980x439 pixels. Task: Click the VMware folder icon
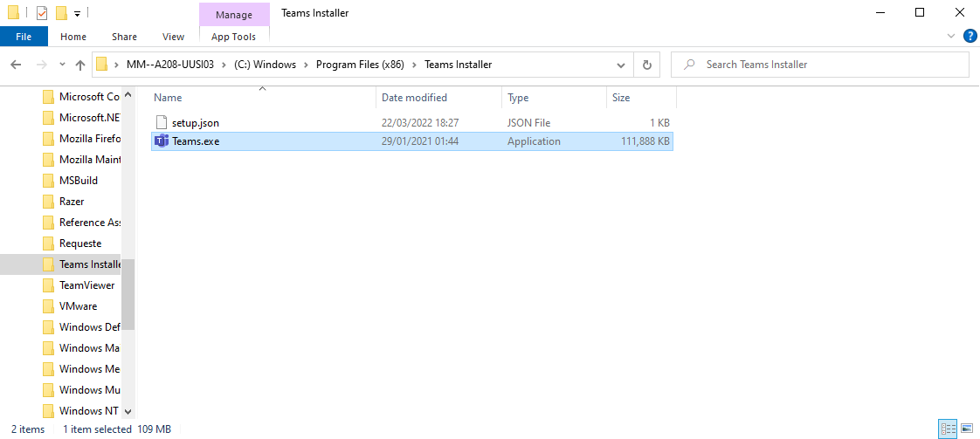tap(48, 306)
